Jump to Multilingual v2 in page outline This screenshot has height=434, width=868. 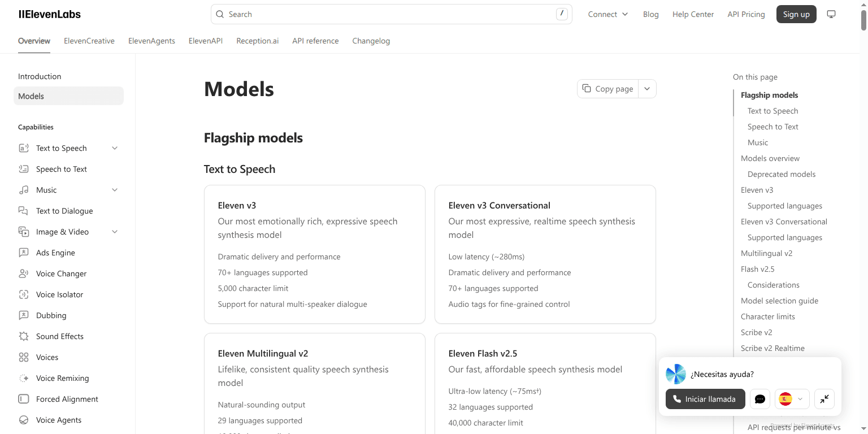coord(766,253)
